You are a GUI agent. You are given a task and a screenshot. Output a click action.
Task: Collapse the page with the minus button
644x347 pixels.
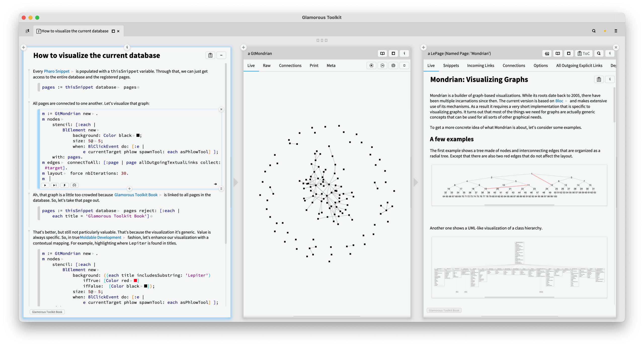[x=221, y=55]
